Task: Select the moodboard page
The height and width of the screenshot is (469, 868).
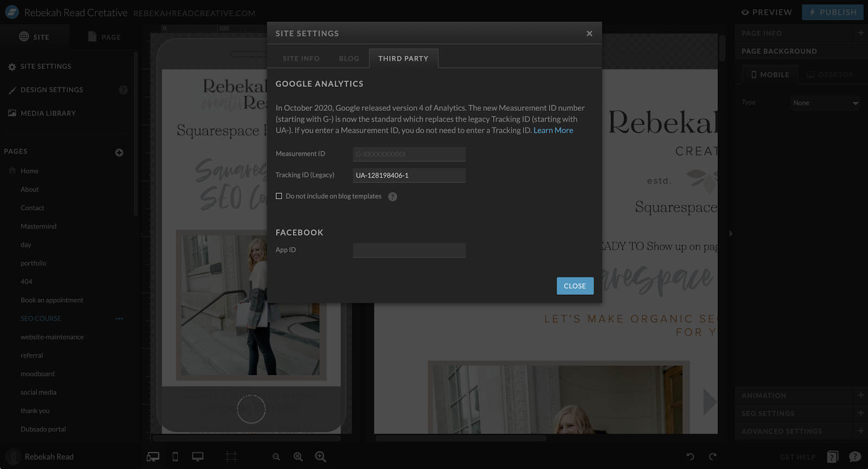Action: [37, 374]
